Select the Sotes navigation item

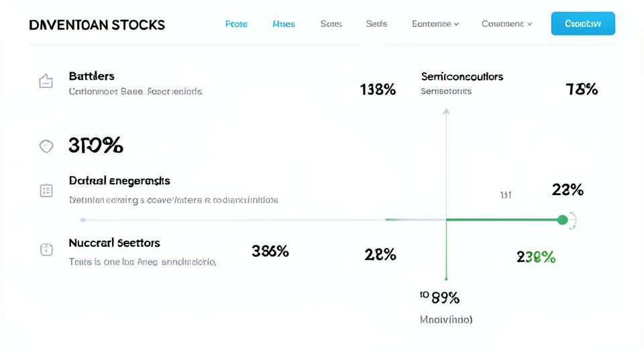(331, 23)
